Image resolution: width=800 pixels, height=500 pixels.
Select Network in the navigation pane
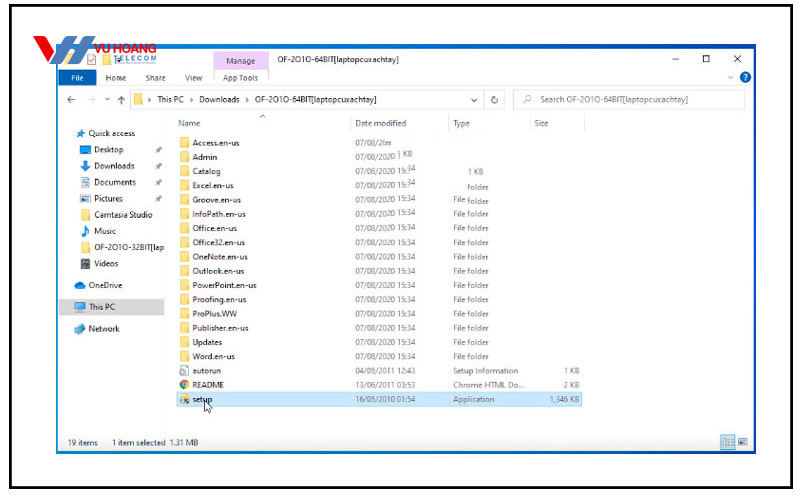point(104,328)
